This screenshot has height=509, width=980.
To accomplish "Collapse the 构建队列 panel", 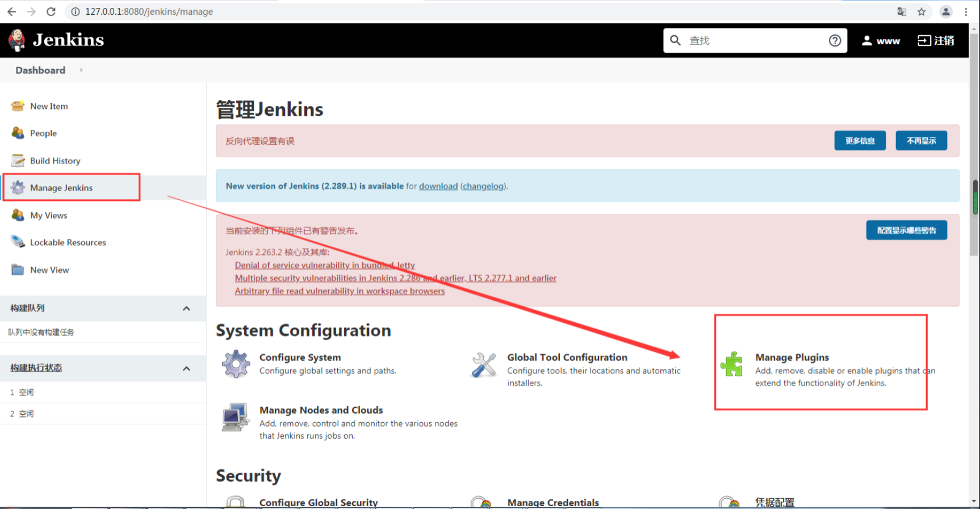I will click(186, 308).
